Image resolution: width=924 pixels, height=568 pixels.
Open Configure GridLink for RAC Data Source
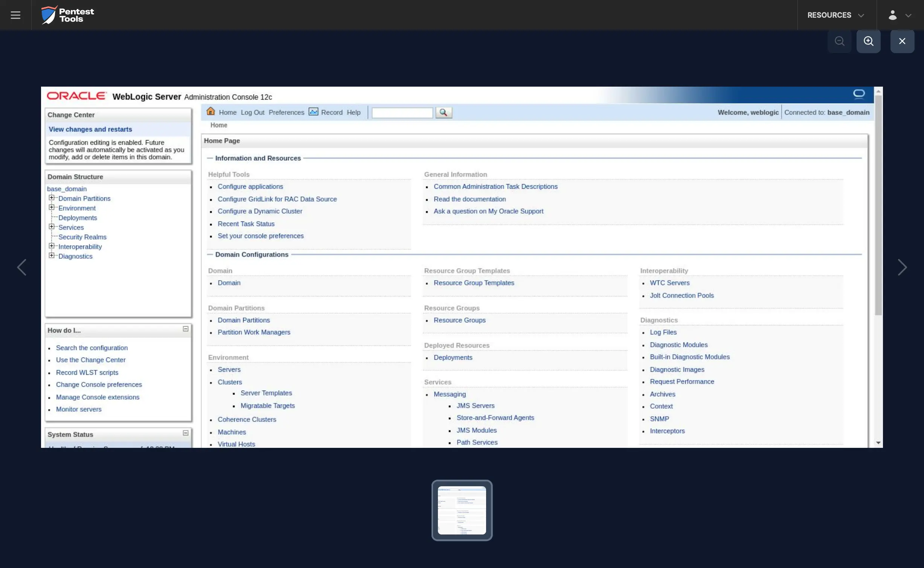277,199
